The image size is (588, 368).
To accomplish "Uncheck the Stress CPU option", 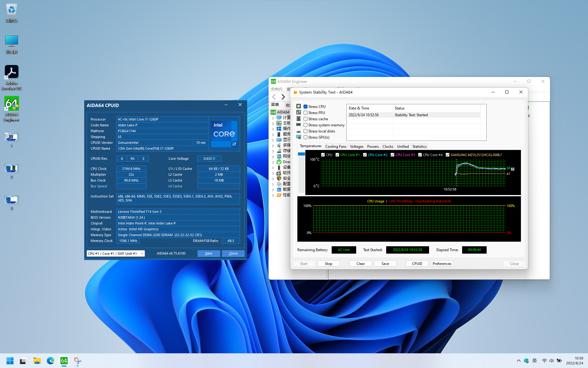I will [305, 107].
